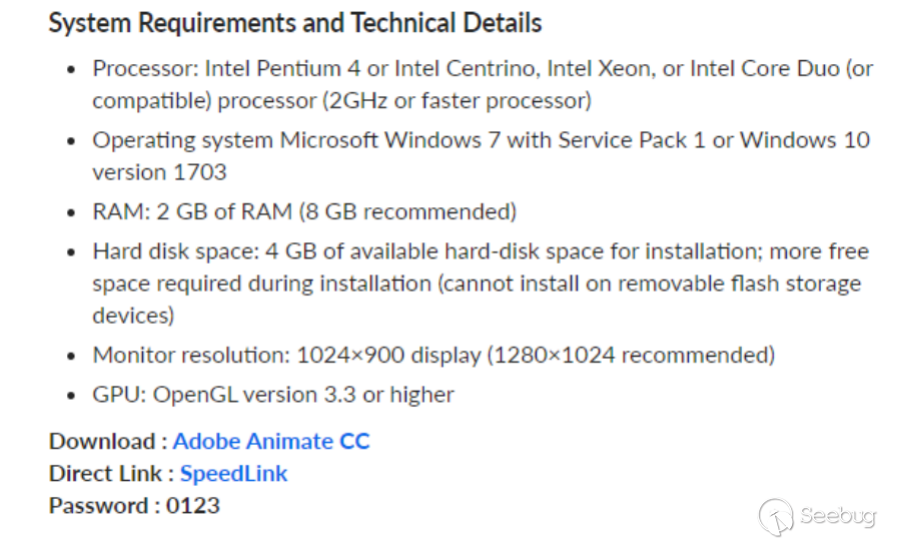Click the 'version 1703' text
904x544 pixels.
point(159,172)
